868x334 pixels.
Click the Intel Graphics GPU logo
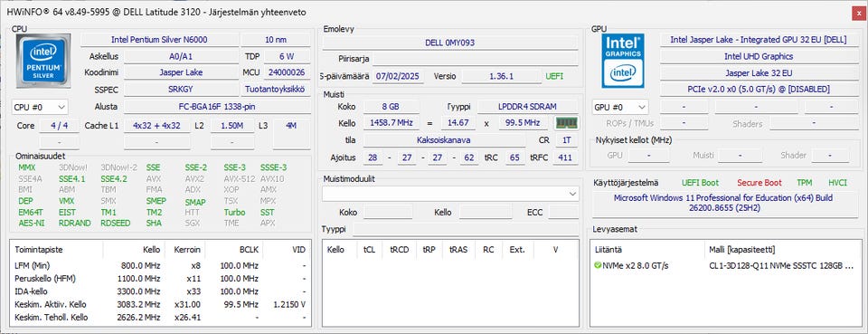coord(623,61)
